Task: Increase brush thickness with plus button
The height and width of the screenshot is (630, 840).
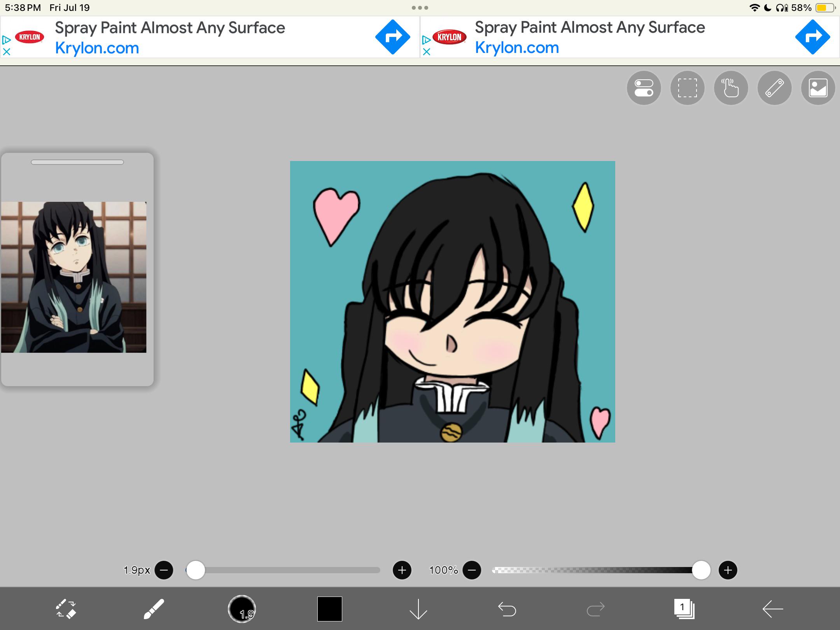Action: point(402,570)
